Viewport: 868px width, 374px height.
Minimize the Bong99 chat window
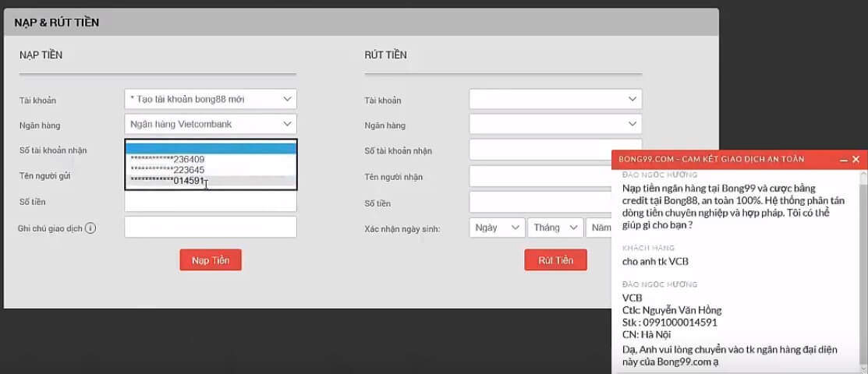843,159
